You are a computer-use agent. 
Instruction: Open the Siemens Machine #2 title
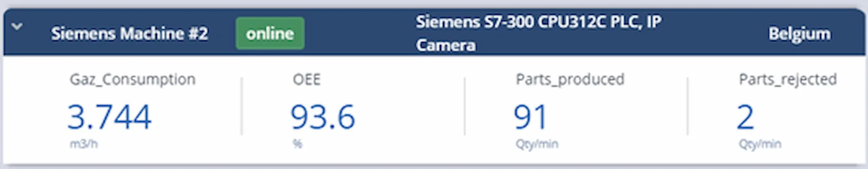(129, 34)
